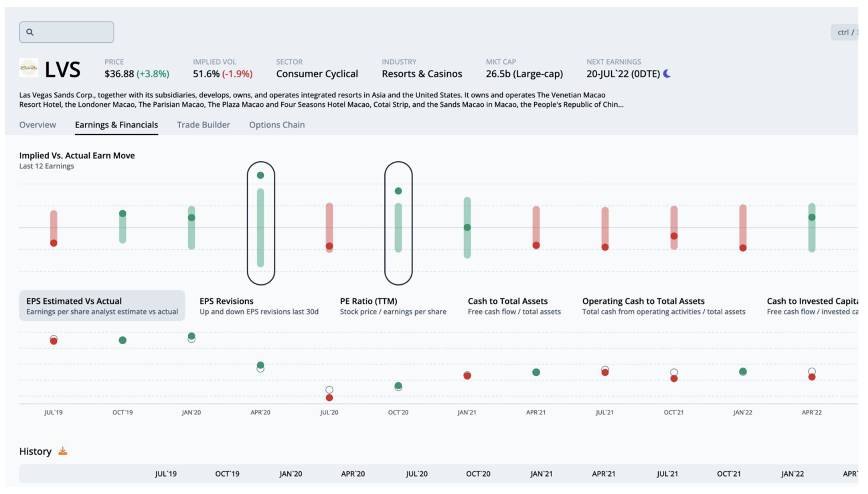Click the APR'20 circled earnings move bar
Screen dimensions: 868x494
pos(261,223)
